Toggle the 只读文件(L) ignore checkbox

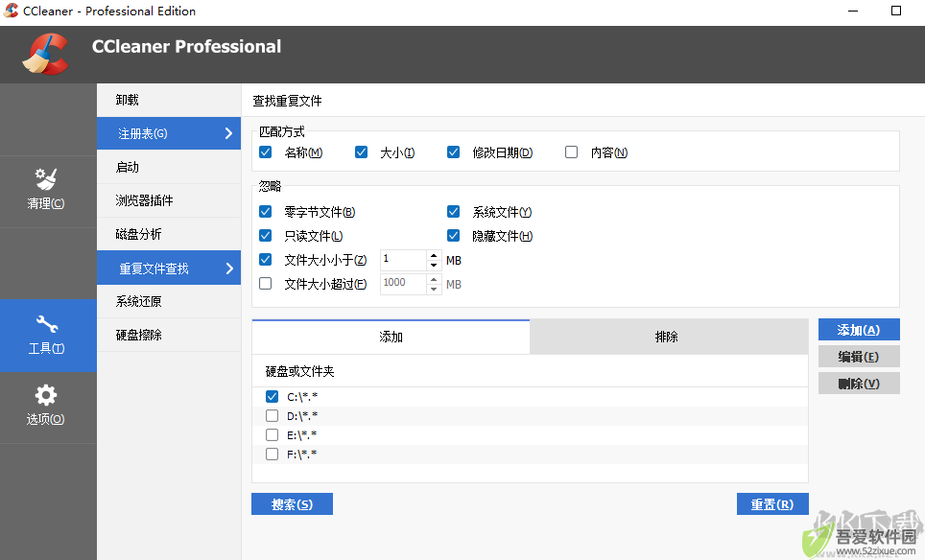(266, 236)
